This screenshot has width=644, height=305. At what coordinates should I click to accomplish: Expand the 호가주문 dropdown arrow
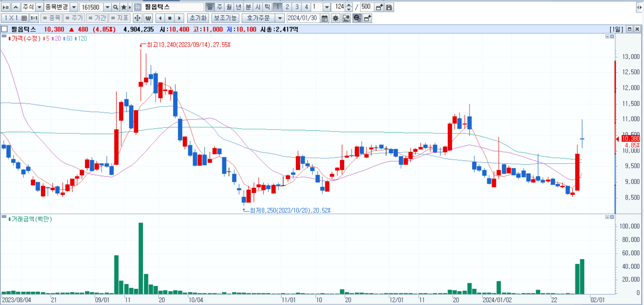point(280,18)
